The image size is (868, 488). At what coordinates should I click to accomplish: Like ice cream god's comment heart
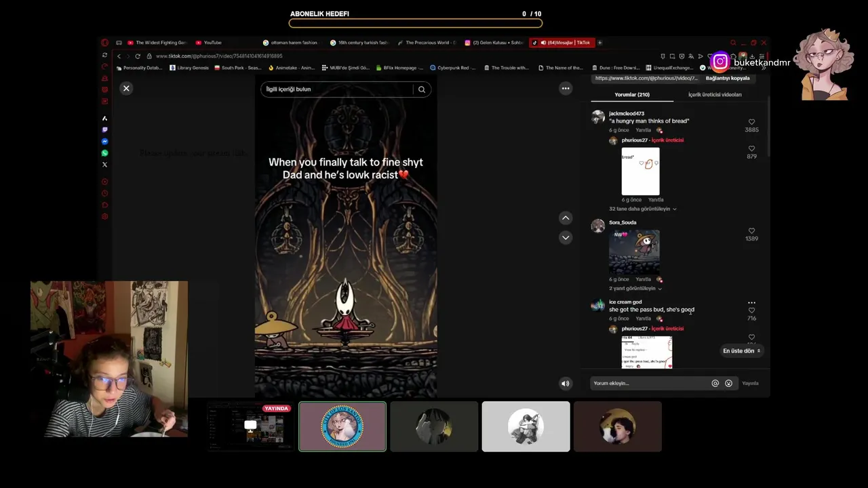pyautogui.click(x=751, y=310)
